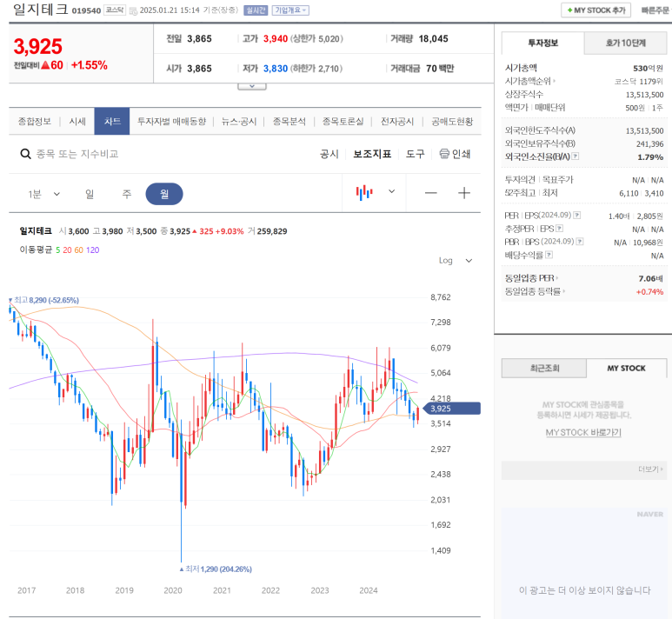Click moving average 60 orange legend
This screenshot has height=619, width=672.
pyautogui.click(x=79, y=250)
